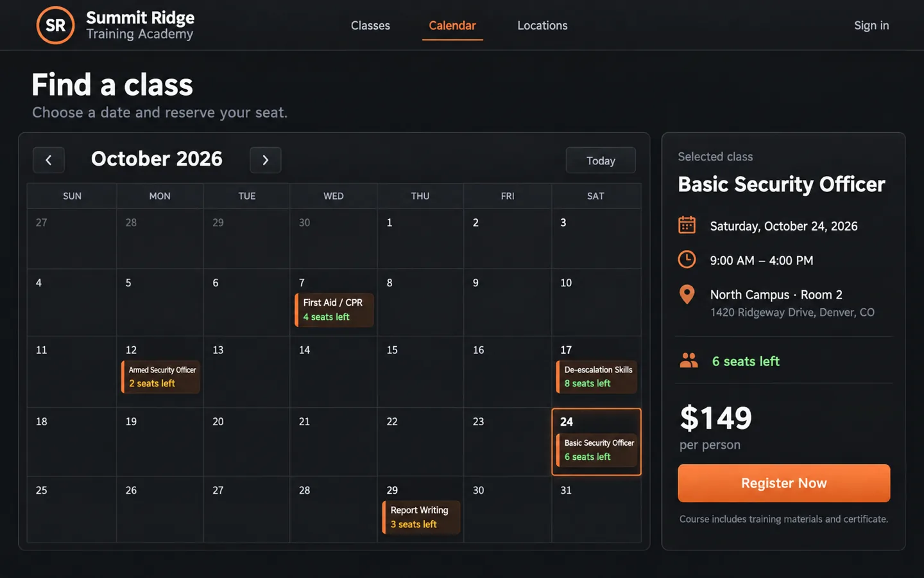Viewport: 924px width, 578px height.
Task: Select October 13 on the calendar
Action: point(247,372)
